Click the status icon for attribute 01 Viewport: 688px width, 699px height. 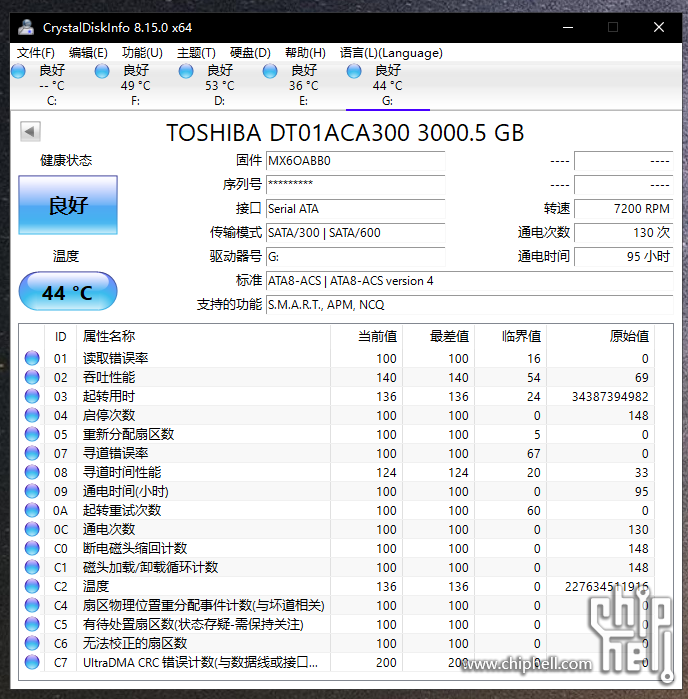32,358
